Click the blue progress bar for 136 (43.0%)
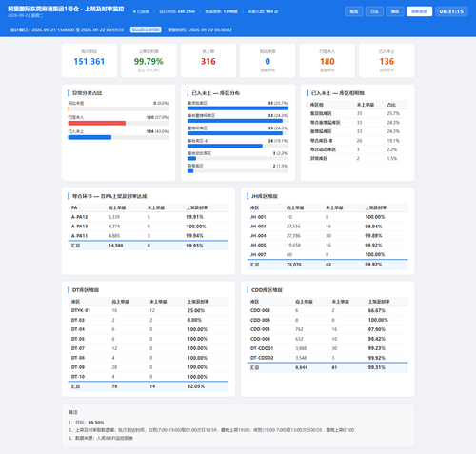Viewport: 476px width, 454px height. point(89,137)
